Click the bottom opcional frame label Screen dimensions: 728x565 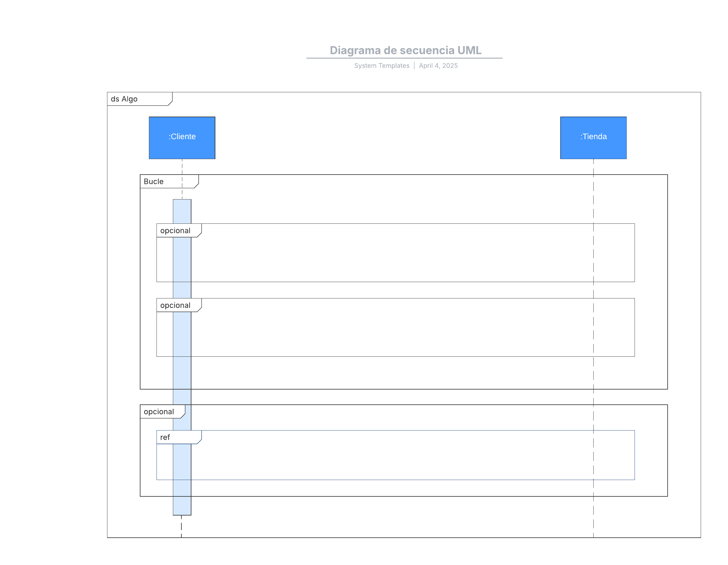[x=159, y=412]
